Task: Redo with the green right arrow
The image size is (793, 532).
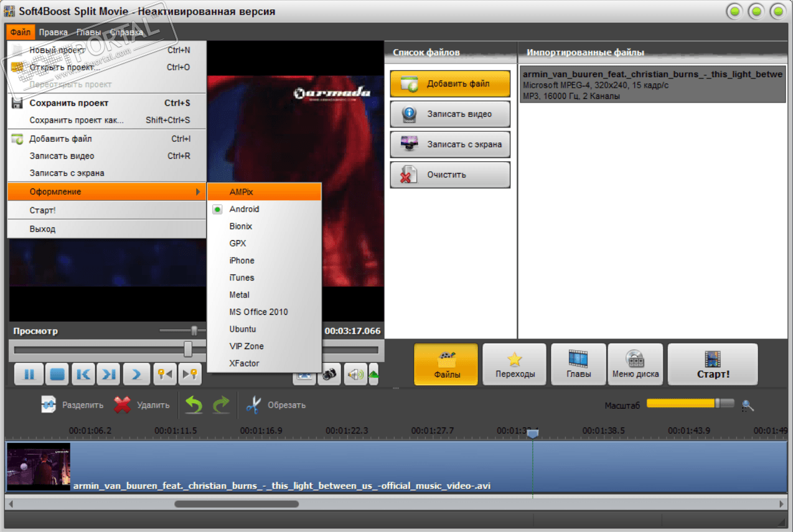Action: point(221,405)
